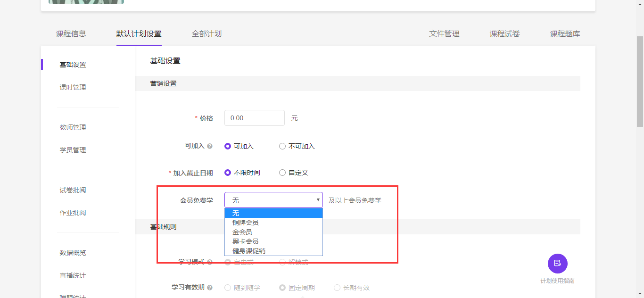This screenshot has width=644, height=298.
Task: Pick 黑卡会员 in the member list
Action: 245,241
